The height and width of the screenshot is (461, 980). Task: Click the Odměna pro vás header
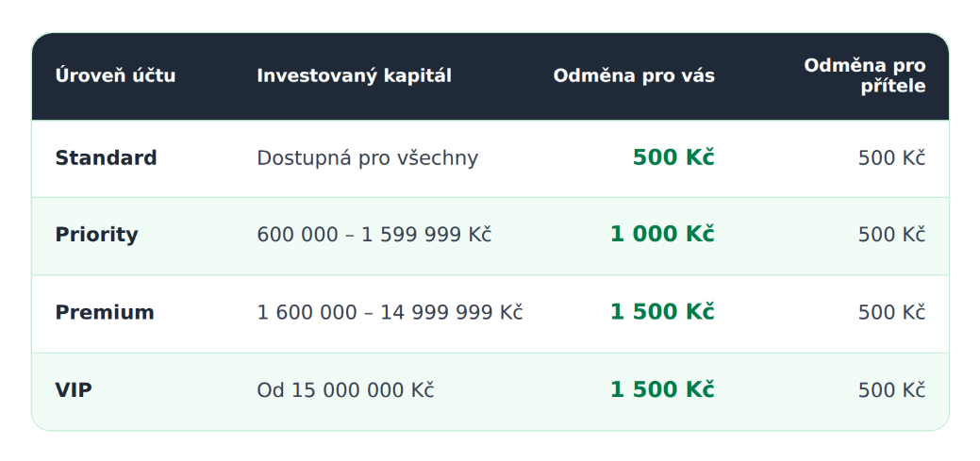[634, 75]
